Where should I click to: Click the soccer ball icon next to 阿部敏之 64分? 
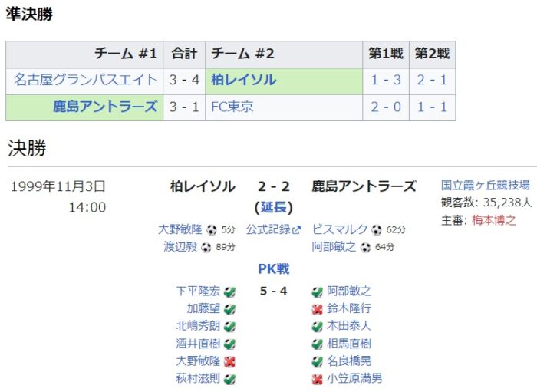point(365,247)
